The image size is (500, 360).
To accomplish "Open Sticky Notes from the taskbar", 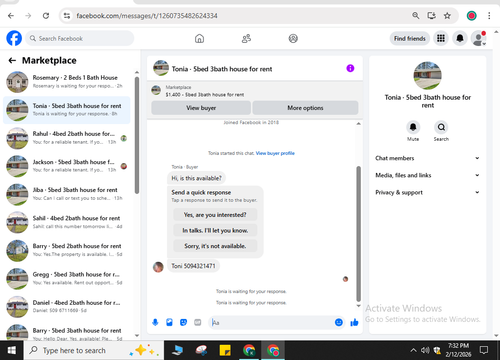I will pos(225,350).
